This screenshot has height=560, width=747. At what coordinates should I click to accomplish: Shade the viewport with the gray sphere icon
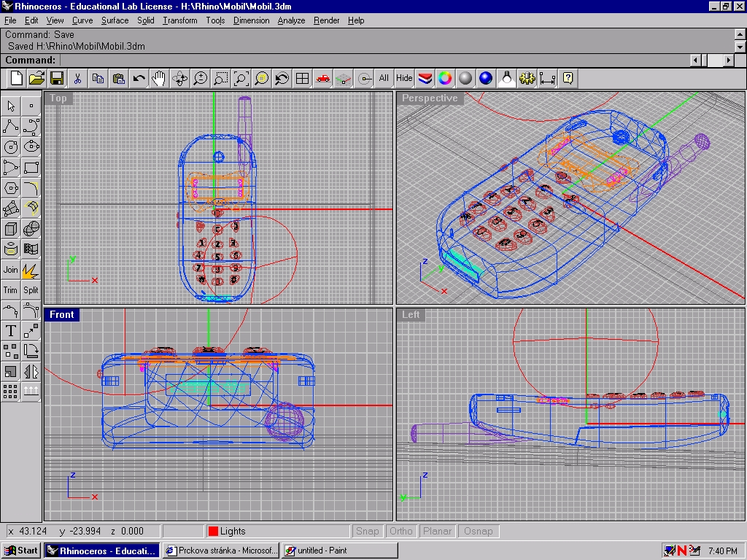[x=465, y=79]
